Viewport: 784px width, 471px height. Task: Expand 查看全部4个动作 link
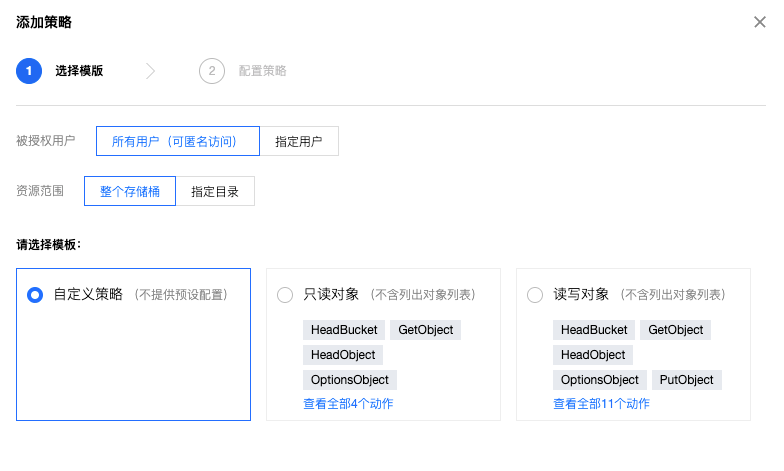pyautogui.click(x=348, y=404)
